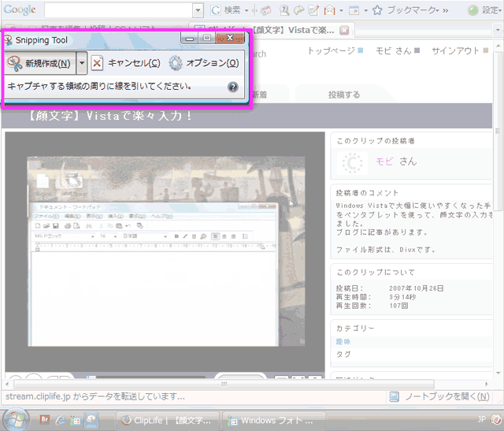Click the green speech bubble toolbar icon
The width and height of the screenshot is (504, 431).
(x=299, y=10)
